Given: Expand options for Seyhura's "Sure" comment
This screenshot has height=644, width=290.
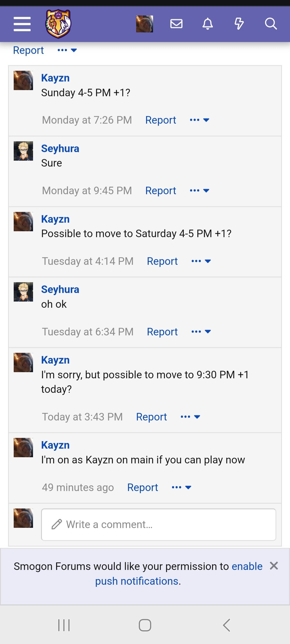Looking at the screenshot, I should click(x=200, y=191).
